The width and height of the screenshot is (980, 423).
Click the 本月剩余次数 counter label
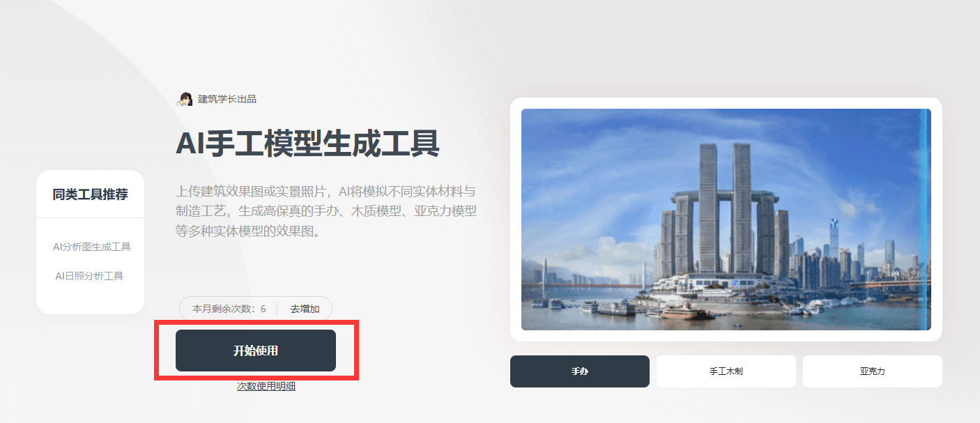tap(224, 309)
